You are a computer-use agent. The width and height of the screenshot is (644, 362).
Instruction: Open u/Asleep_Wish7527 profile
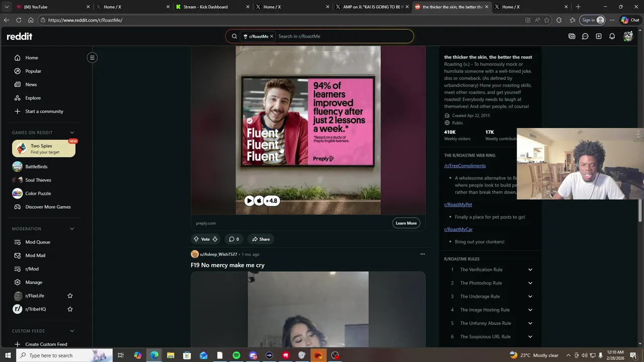click(218, 254)
